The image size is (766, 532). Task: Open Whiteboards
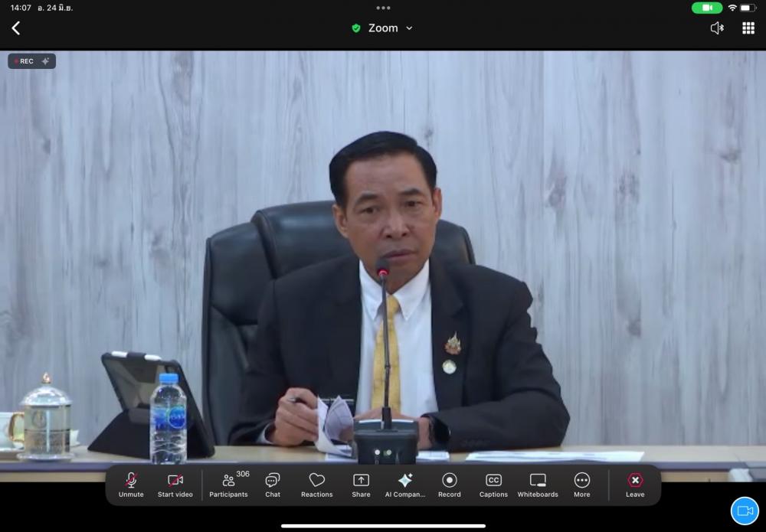538,485
